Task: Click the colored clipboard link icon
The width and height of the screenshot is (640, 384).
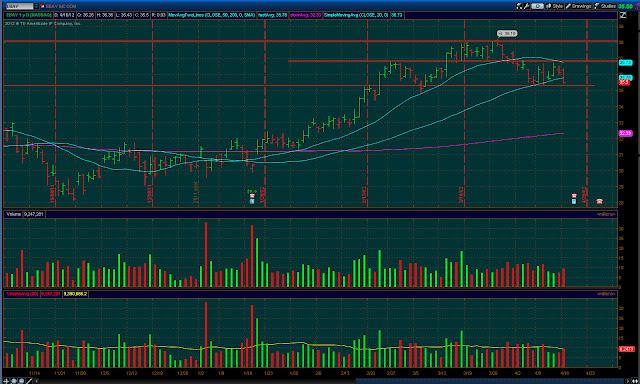Action: tap(42, 6)
